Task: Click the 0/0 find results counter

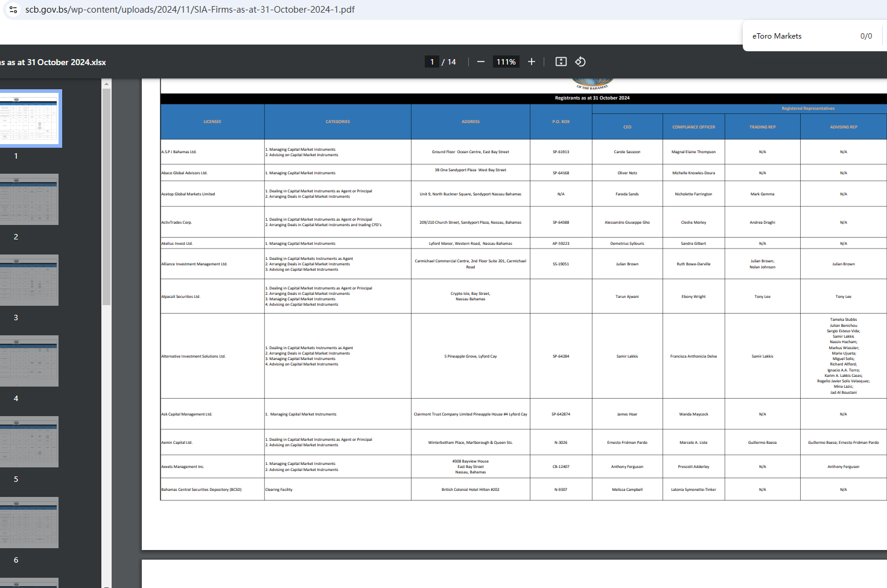Action: coord(866,36)
